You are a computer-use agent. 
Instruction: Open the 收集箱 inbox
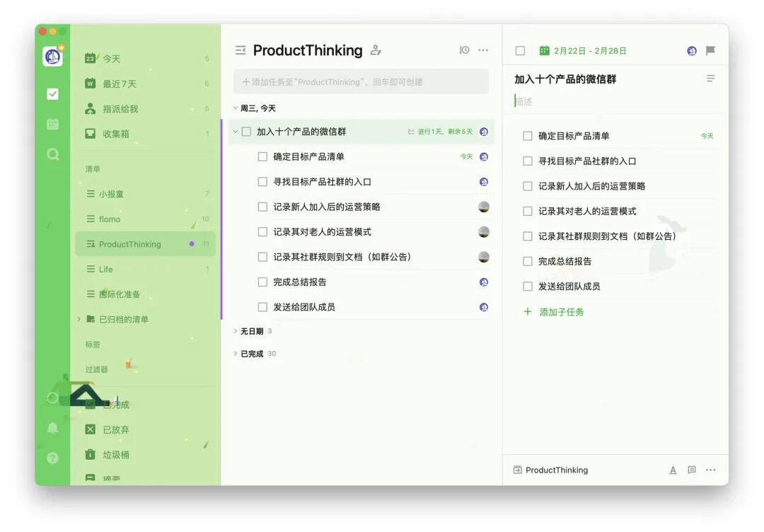[x=146, y=134]
